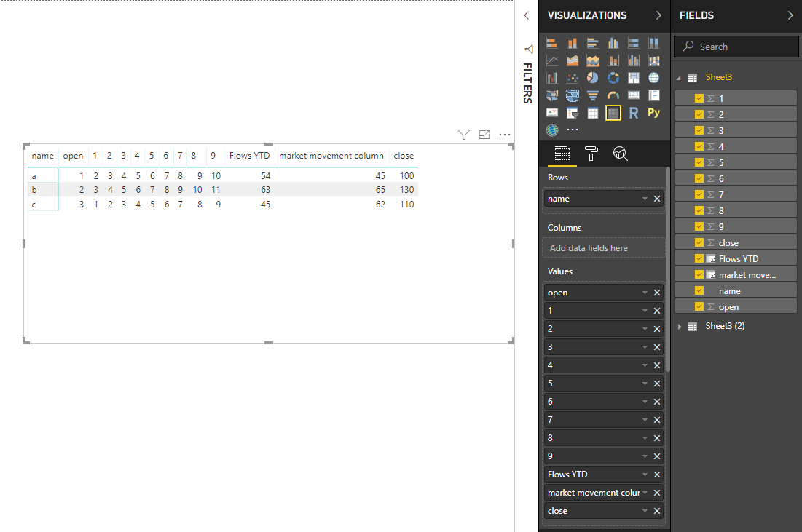This screenshot has height=532, width=802.
Task: Select the card (123) visualization
Action: 634,95
